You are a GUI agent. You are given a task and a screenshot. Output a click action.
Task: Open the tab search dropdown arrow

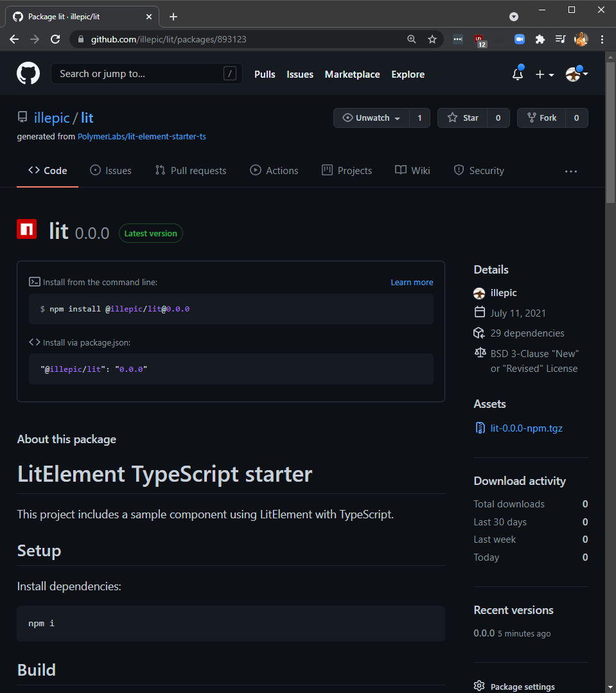(513, 17)
